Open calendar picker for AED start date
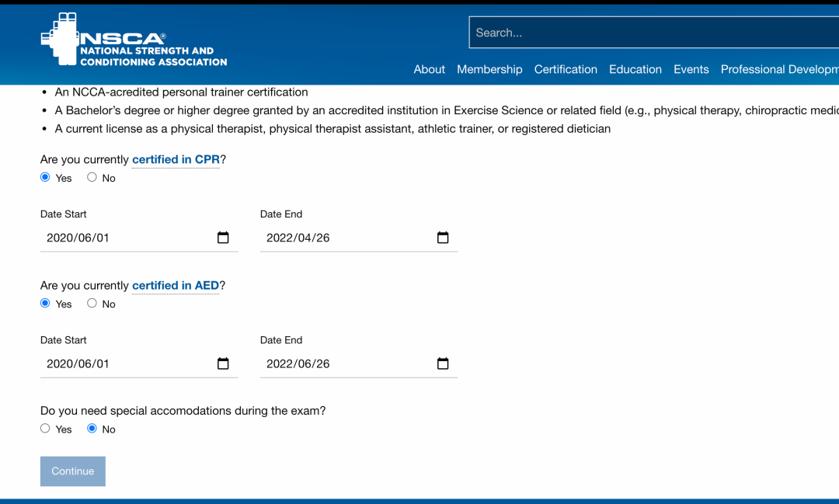 click(x=223, y=363)
